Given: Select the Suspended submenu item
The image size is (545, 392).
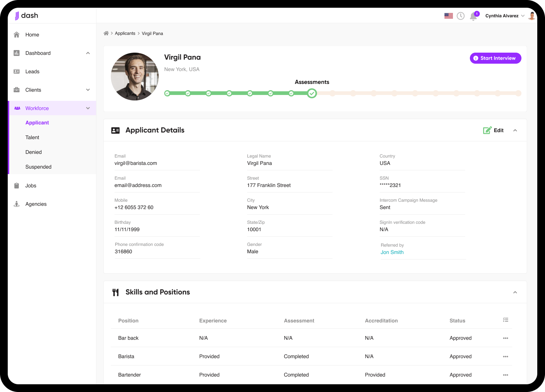Looking at the screenshot, I should coord(38,167).
